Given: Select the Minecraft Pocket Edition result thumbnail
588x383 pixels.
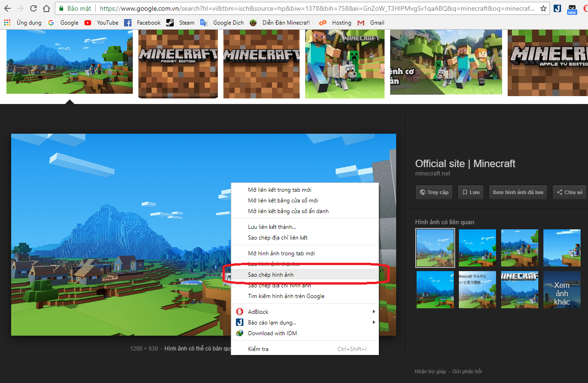Looking at the screenshot, I should pyautogui.click(x=178, y=64).
